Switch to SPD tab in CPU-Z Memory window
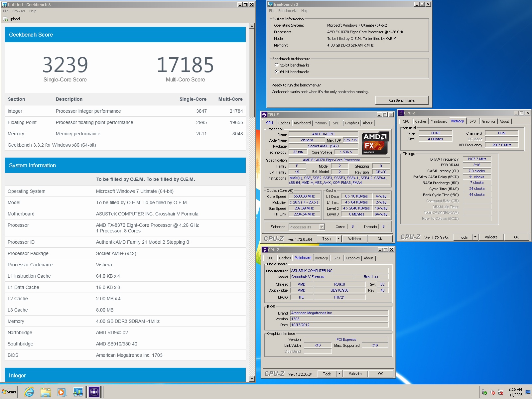Screen dimensions: 532x399 point(473,121)
